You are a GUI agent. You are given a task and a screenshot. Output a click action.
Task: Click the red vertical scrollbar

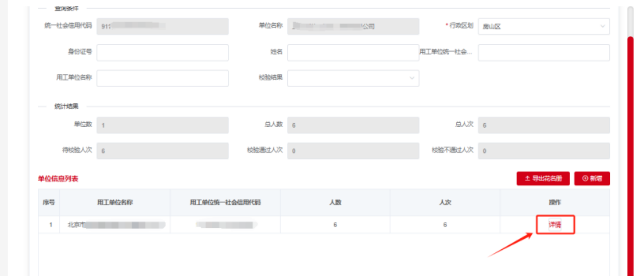coord(630,151)
